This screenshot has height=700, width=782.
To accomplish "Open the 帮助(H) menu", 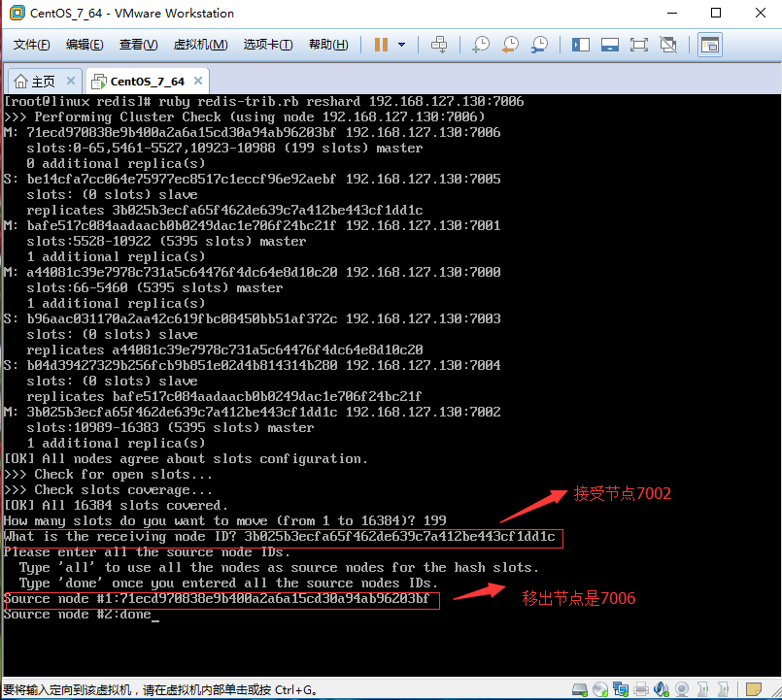I will (x=328, y=45).
